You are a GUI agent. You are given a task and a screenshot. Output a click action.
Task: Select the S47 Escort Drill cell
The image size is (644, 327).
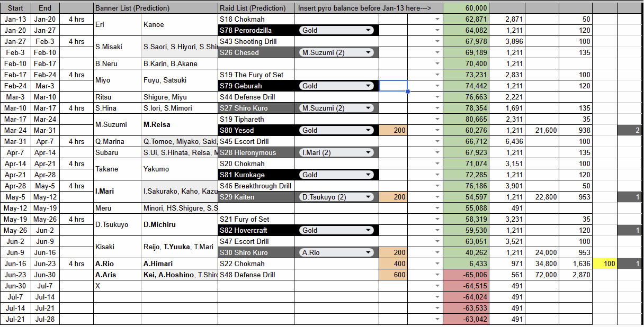(x=256, y=241)
